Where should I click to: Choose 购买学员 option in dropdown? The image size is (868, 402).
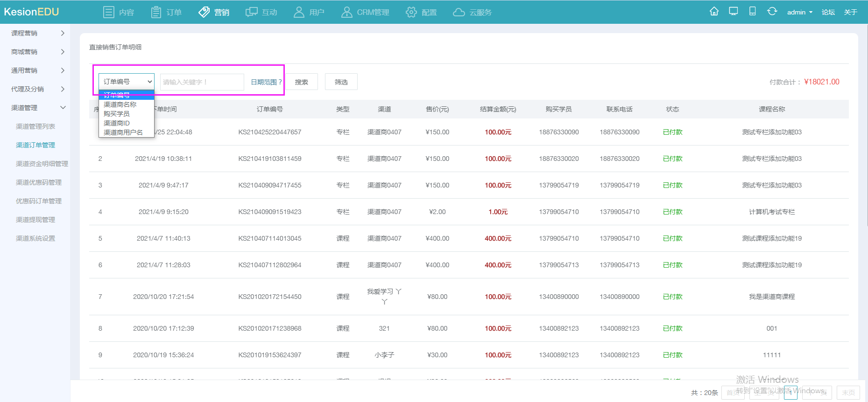pyautogui.click(x=117, y=114)
